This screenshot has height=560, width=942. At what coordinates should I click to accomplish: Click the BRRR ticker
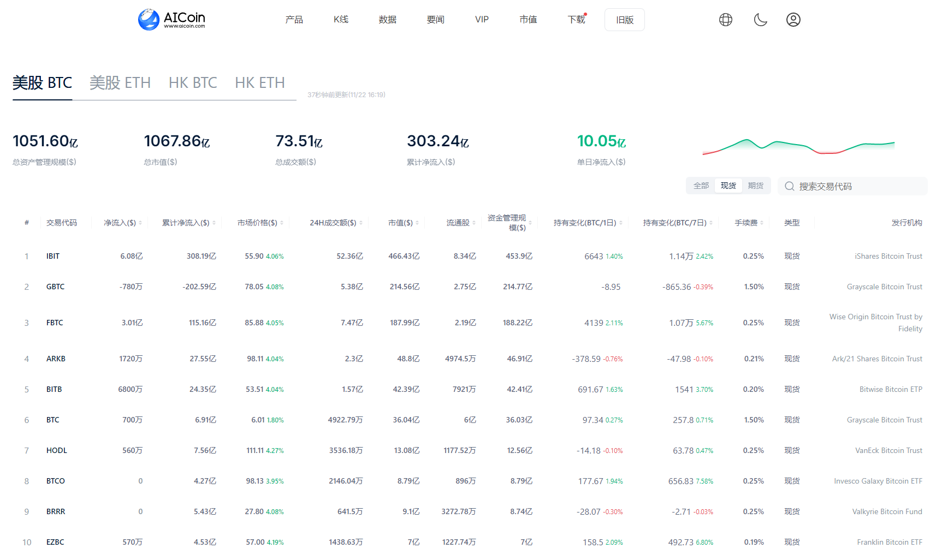[x=56, y=511]
